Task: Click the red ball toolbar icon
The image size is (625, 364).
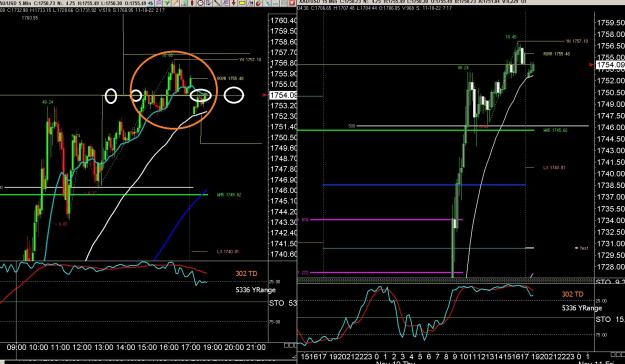Action: (258, 3)
